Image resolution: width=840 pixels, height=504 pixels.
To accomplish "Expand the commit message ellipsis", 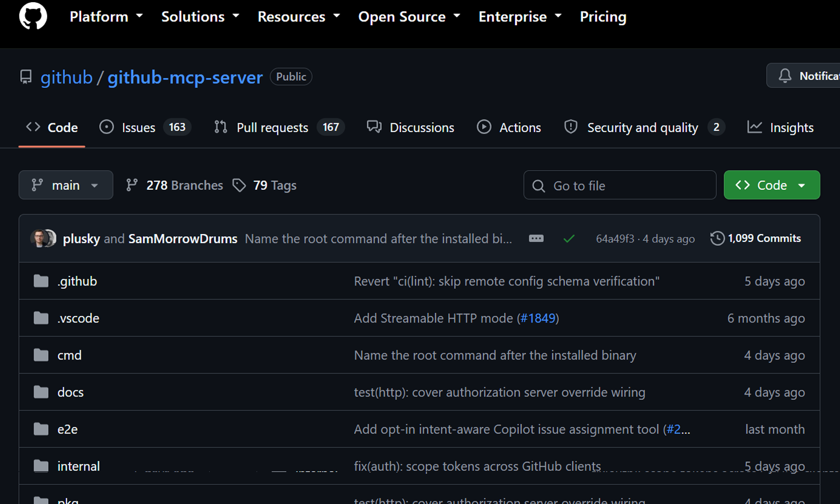I will 536,239.
